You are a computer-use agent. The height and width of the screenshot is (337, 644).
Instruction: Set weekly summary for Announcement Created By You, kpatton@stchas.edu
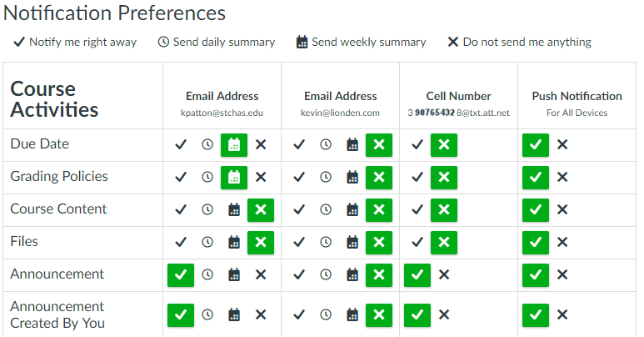tap(234, 314)
